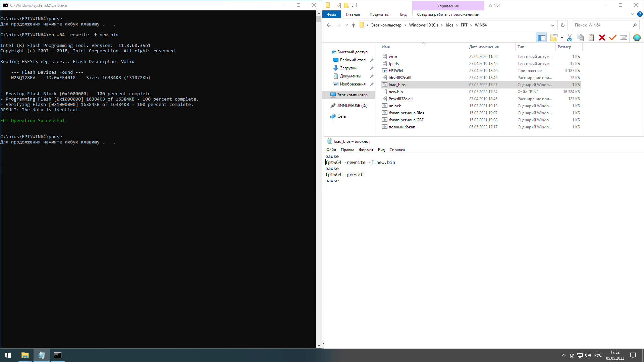Click the Email envelope toolbar icon
Screen dimensions: 644x362
pyautogui.click(x=624, y=38)
